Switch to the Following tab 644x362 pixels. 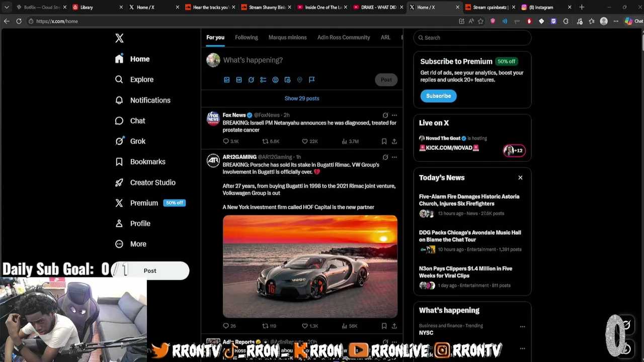247,37
